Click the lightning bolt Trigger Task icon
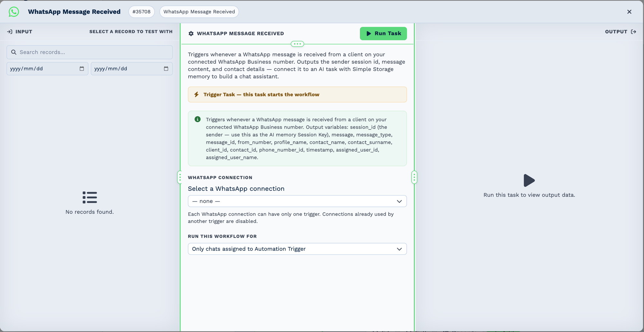This screenshot has height=332, width=644. coord(196,94)
